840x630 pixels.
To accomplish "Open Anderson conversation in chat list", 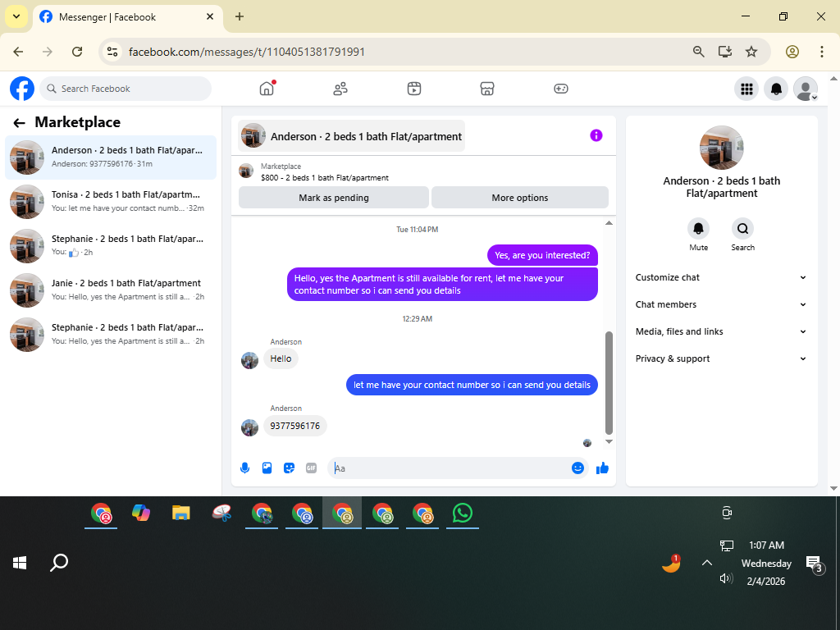I will (x=111, y=157).
